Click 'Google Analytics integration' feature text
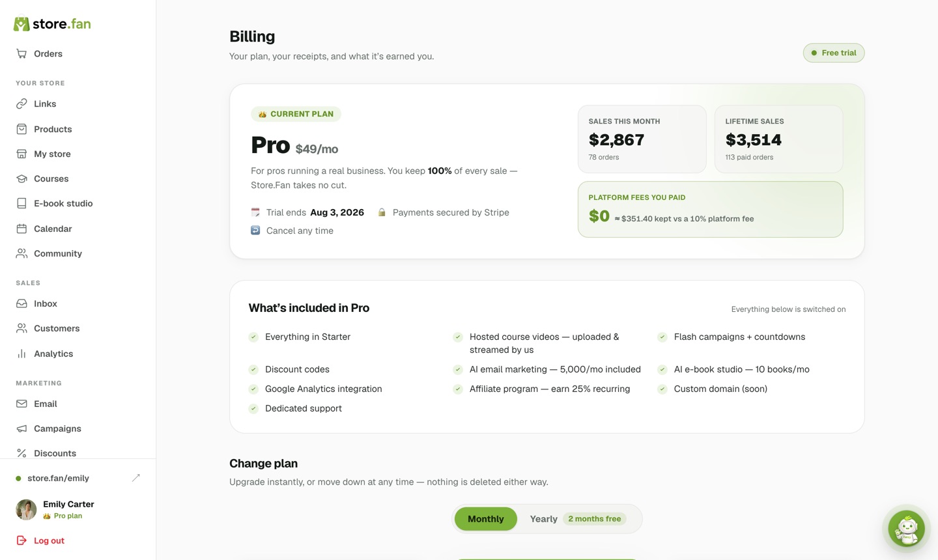 tap(324, 389)
